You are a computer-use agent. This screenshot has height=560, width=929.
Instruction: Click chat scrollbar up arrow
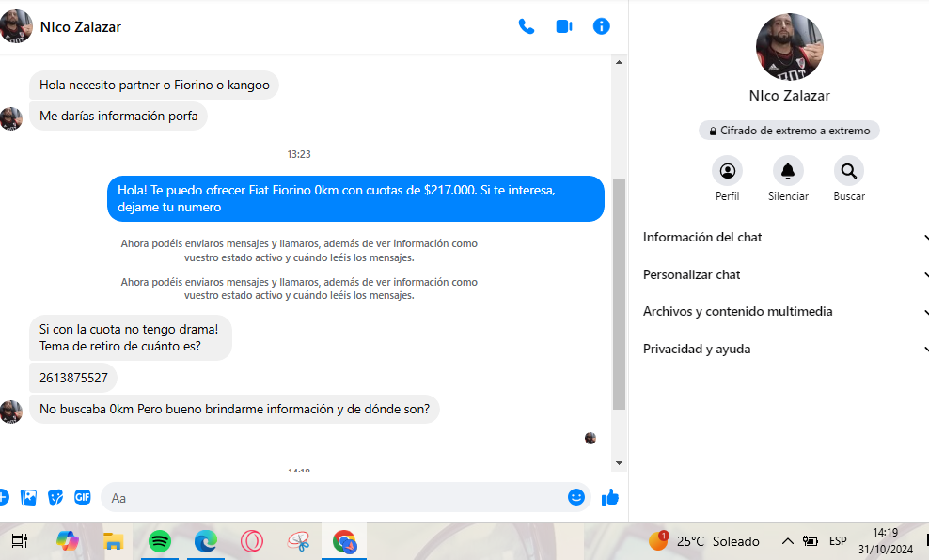pyautogui.click(x=619, y=62)
